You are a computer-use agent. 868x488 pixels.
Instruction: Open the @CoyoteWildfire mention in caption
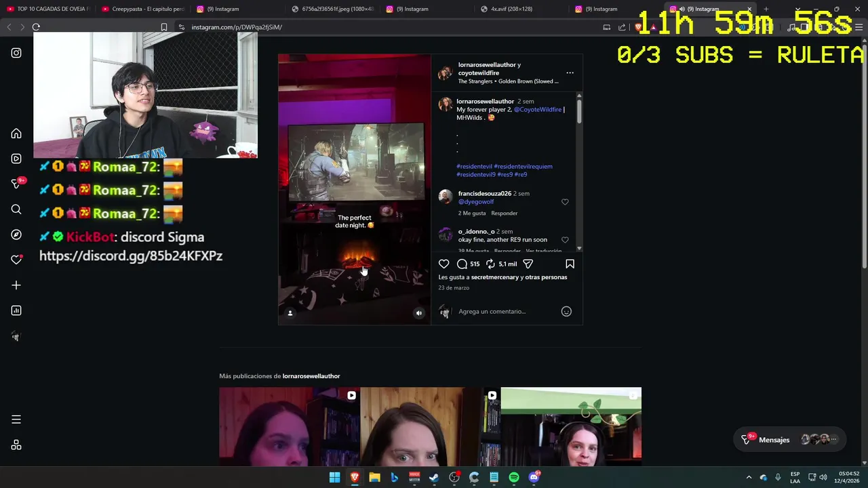point(538,110)
